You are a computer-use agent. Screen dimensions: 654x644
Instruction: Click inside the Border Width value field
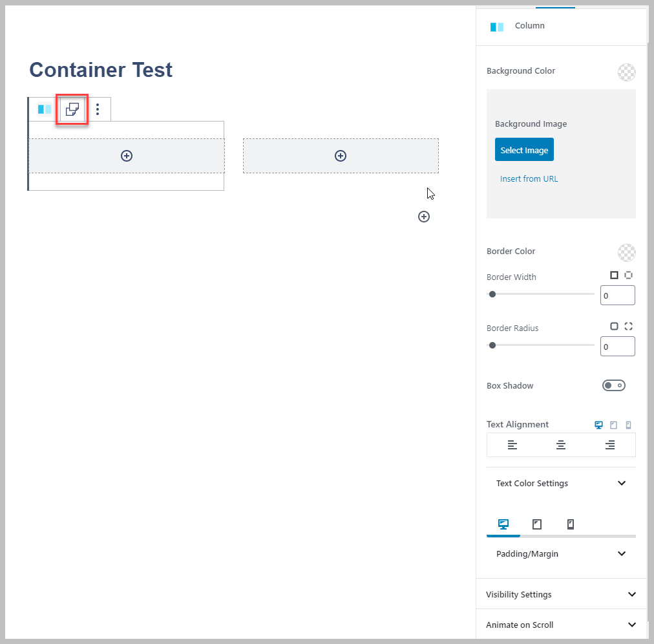617,295
